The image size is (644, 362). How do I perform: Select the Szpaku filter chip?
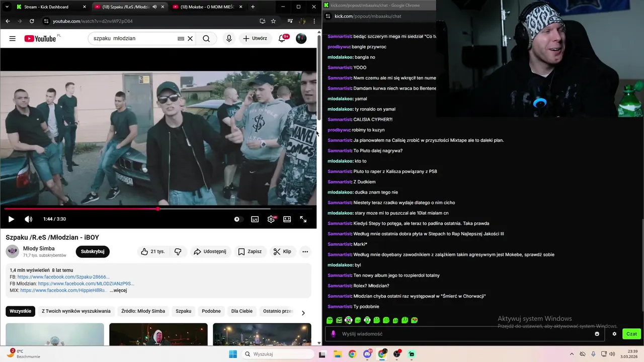pos(183,311)
